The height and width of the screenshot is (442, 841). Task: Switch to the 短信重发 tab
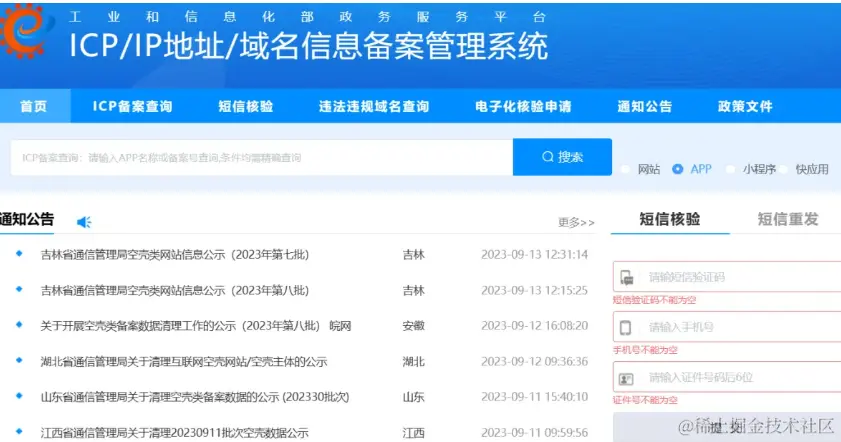pyautogui.click(x=788, y=219)
